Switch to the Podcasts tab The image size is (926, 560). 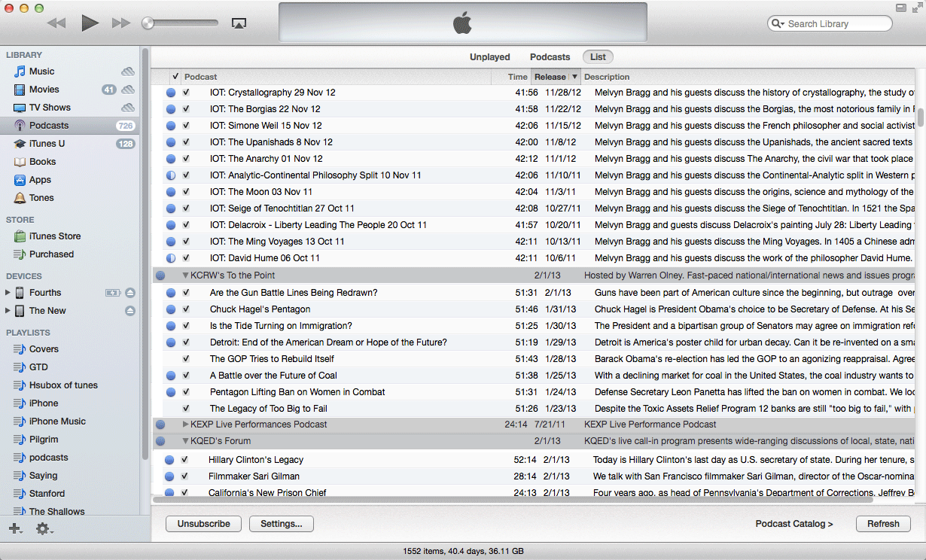pyautogui.click(x=550, y=57)
